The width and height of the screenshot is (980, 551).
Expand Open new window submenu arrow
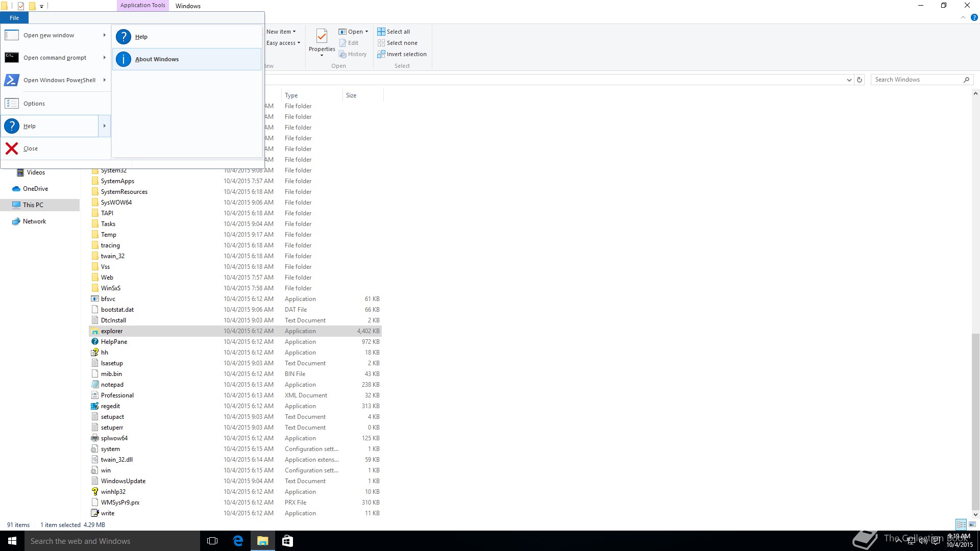pos(104,35)
